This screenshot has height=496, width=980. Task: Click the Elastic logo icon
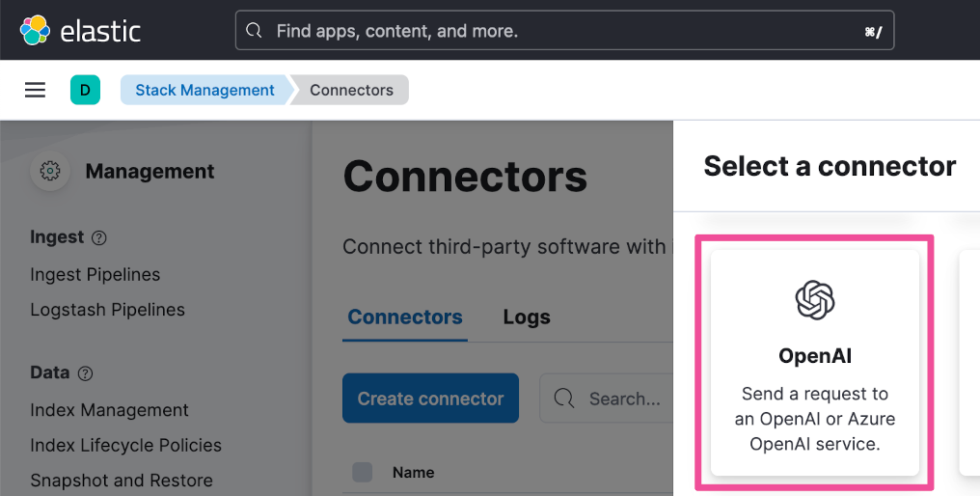click(x=36, y=30)
